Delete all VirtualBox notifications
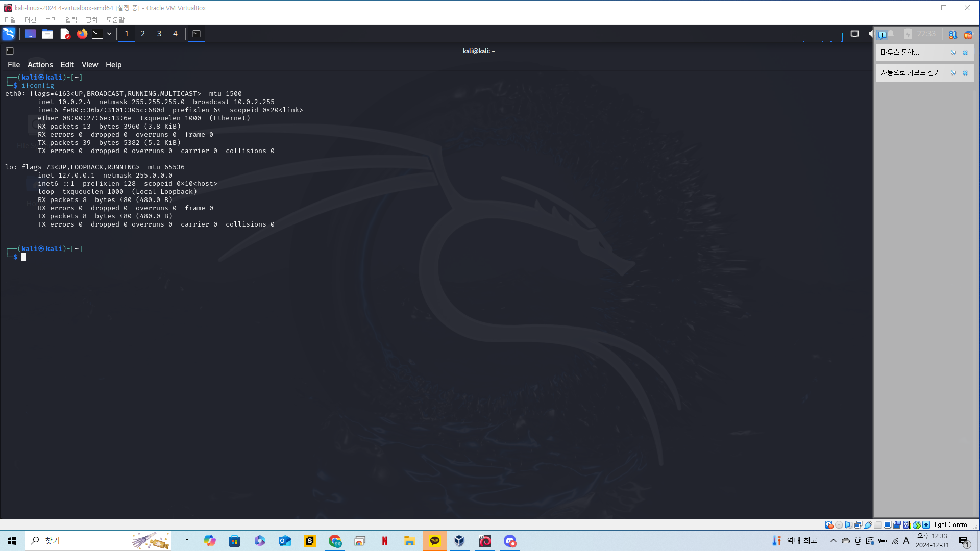Viewport: 980px width, 551px height. 968,35
